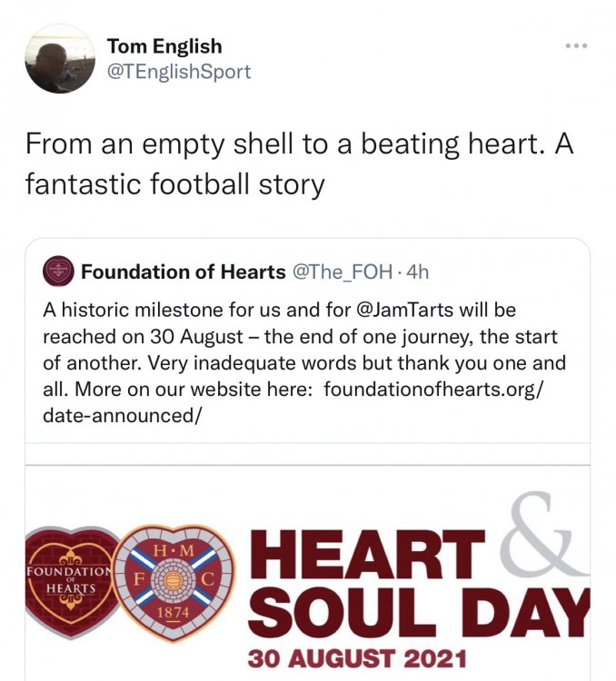Screen dimensions: 616x681
Task: Open the Heart & Soul Day image
Action: (x=307, y=573)
